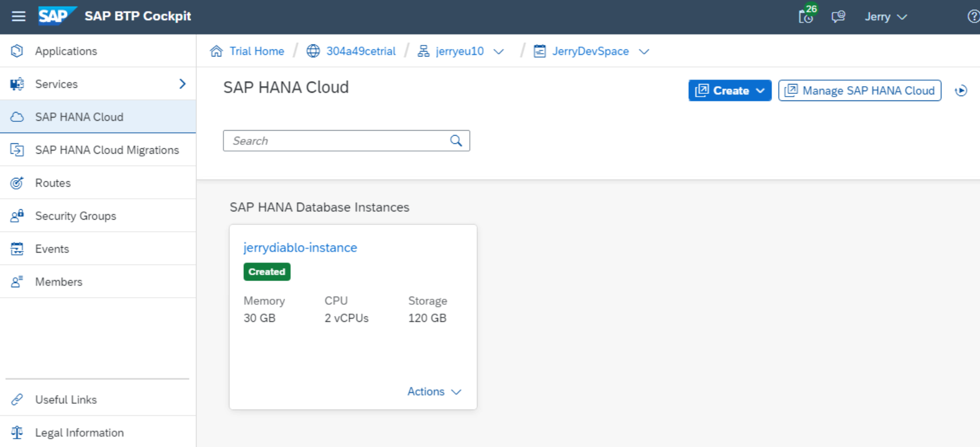This screenshot has width=980, height=447.
Task: Open the feedback chat icon
Action: (838, 16)
